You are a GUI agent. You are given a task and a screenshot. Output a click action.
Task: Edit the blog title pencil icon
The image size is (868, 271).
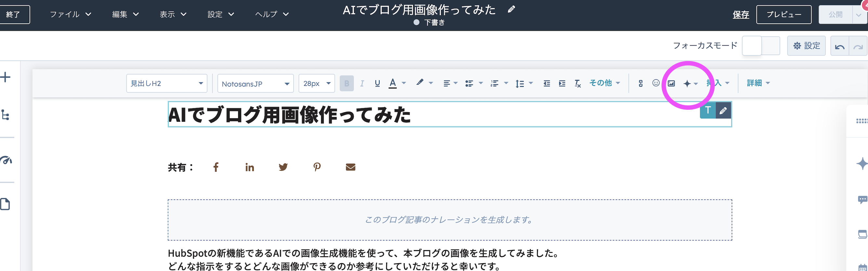tap(511, 9)
